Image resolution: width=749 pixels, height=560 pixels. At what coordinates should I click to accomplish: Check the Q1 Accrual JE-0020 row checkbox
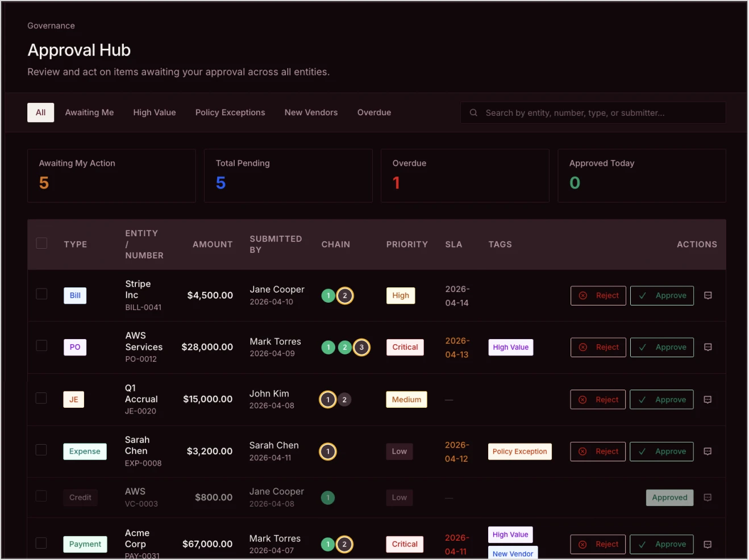point(41,398)
